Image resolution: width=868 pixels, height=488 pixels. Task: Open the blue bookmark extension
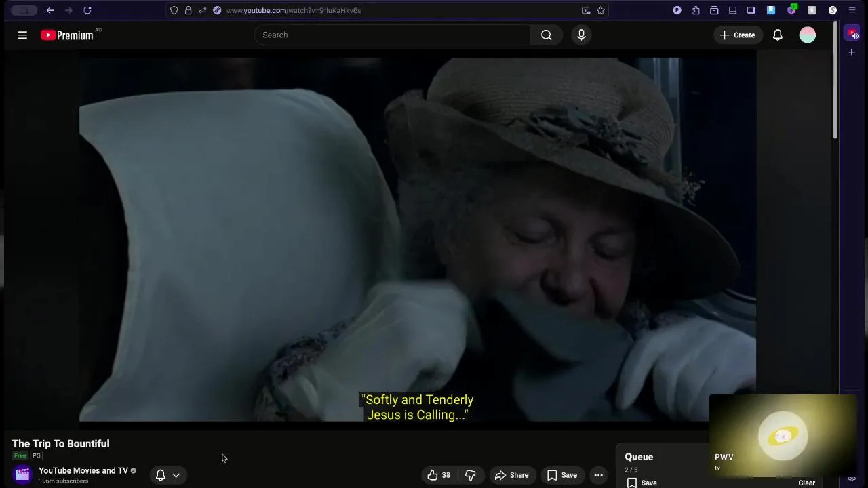(x=771, y=10)
